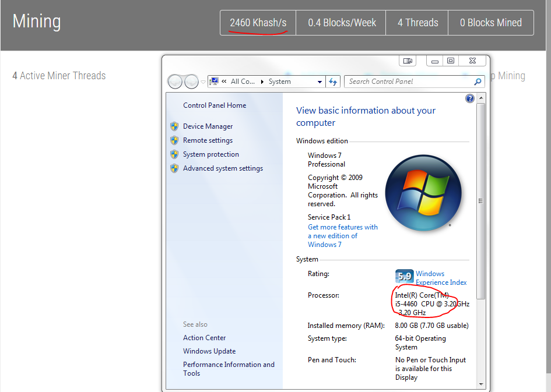Click the 4 Threads stat box
The image size is (551, 392).
pyautogui.click(x=417, y=23)
